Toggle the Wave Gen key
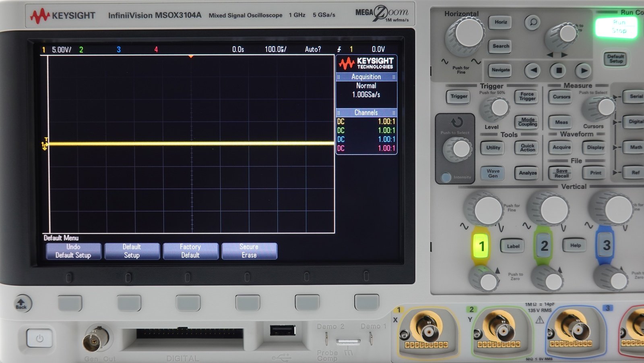 tap(493, 174)
